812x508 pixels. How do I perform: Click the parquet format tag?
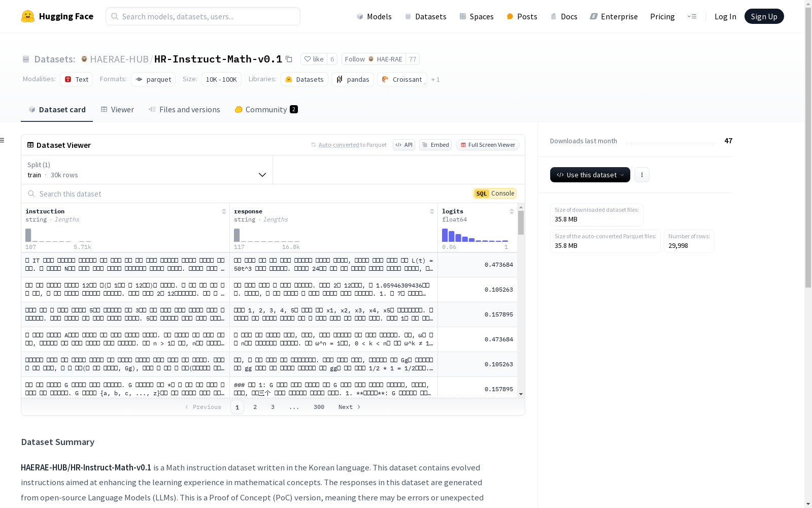tap(153, 79)
